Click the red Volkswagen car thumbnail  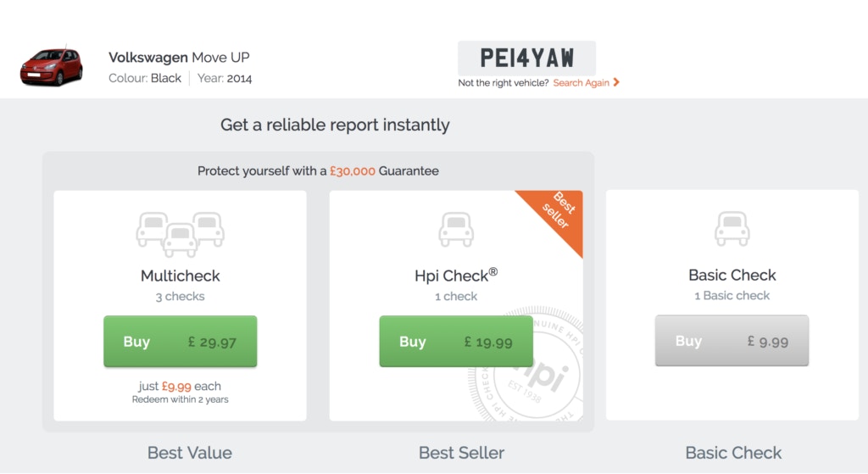tap(51, 67)
